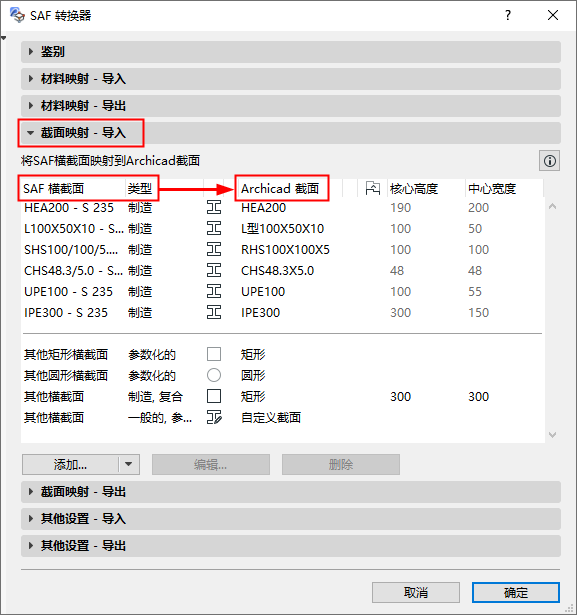The width and height of the screenshot is (577, 615).
Task: Expand the 材料映射 - 导出 panel
Action: coord(291,106)
